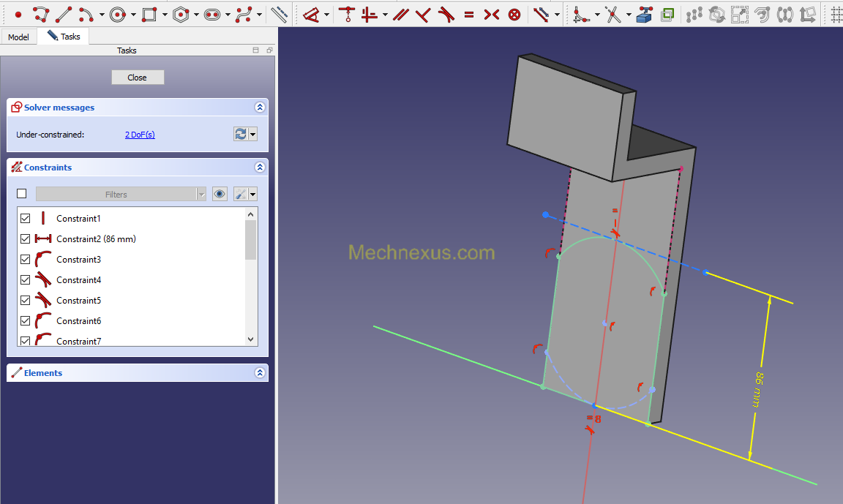The width and height of the screenshot is (843, 504).
Task: Open the Tasks tab
Action: [64, 36]
